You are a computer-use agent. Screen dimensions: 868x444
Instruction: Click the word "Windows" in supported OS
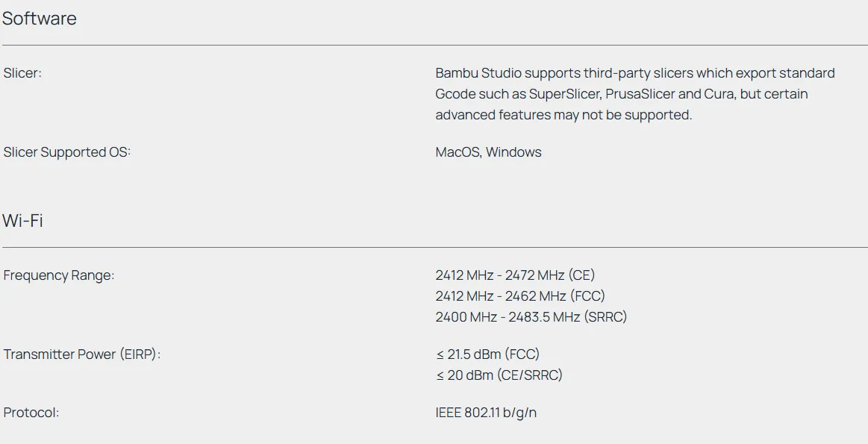coord(513,152)
